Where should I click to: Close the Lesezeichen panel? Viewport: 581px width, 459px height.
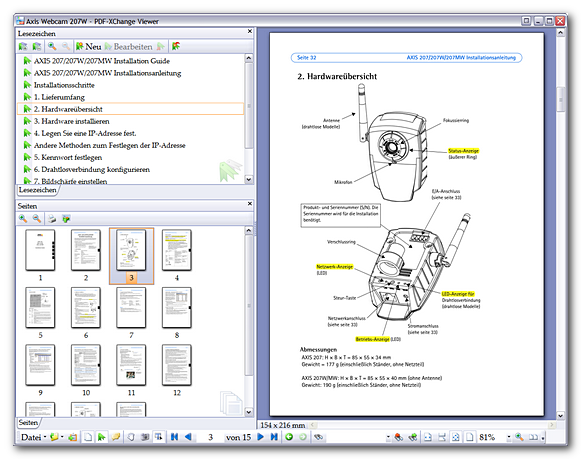pos(250,31)
